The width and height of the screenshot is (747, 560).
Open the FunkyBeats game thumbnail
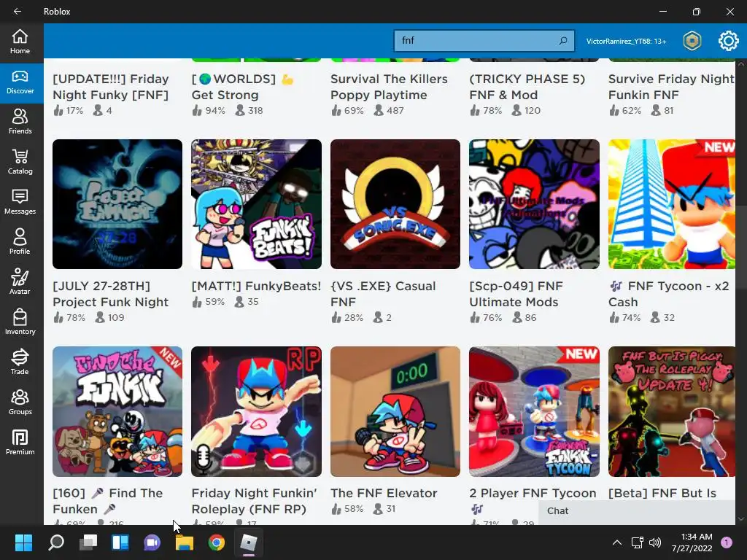[256, 204]
